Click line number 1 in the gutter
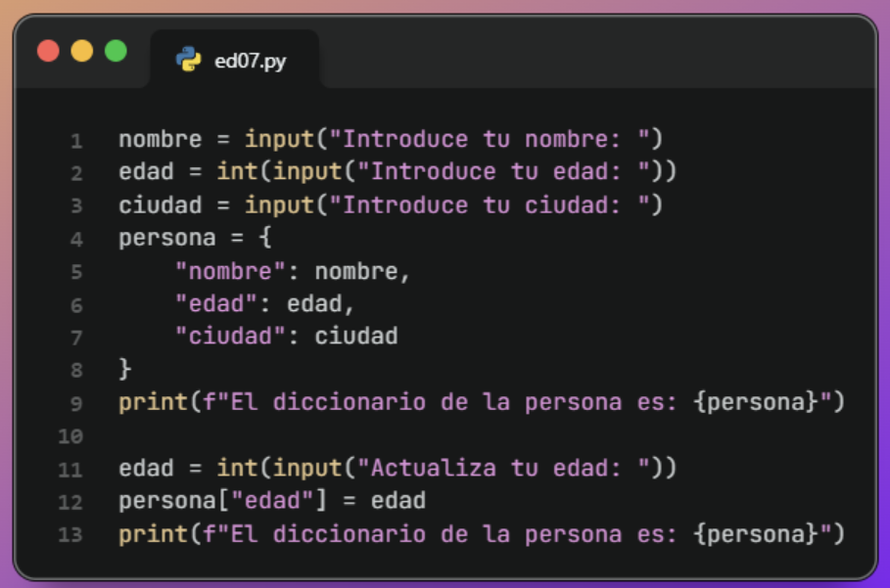The image size is (890, 588). (76, 140)
